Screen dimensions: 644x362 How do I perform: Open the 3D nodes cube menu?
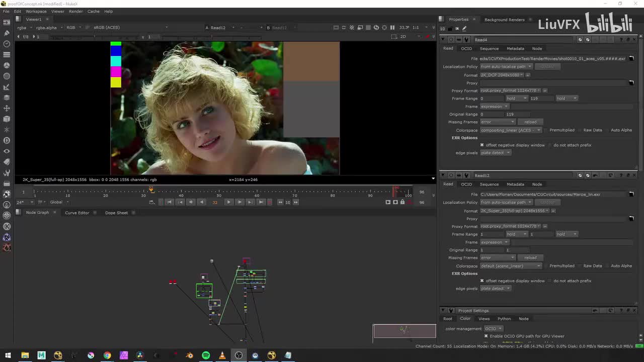tap(7, 119)
